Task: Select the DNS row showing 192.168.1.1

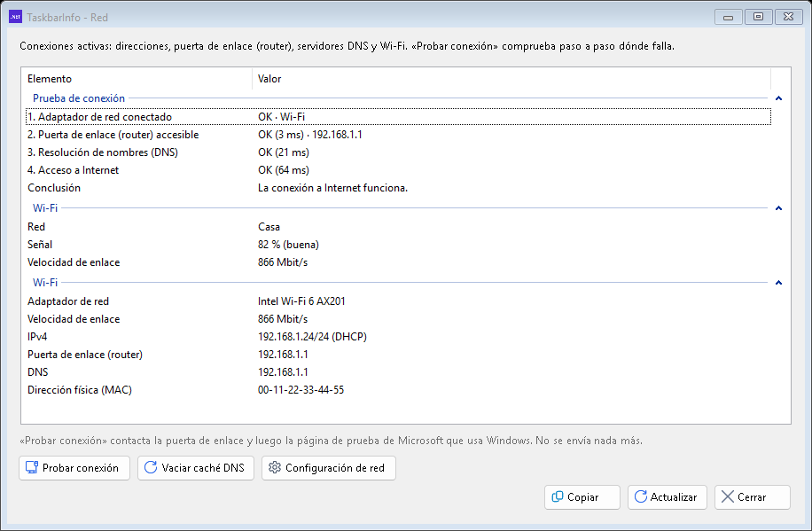Action: pos(398,372)
